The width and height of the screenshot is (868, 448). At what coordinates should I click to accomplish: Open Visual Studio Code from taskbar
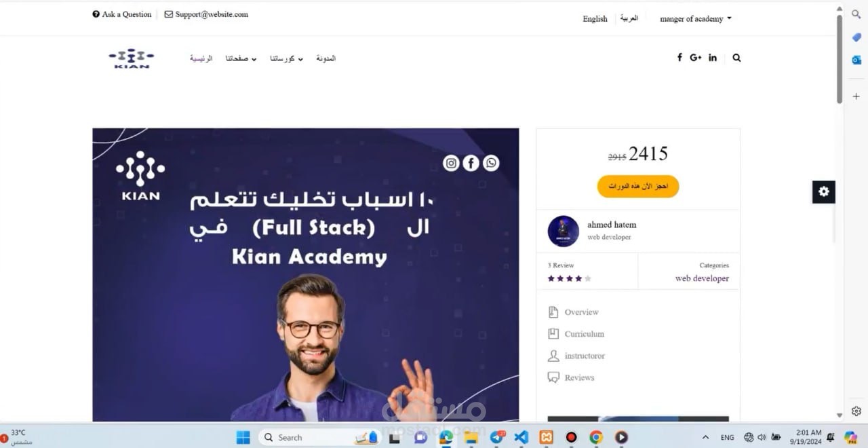(521, 437)
